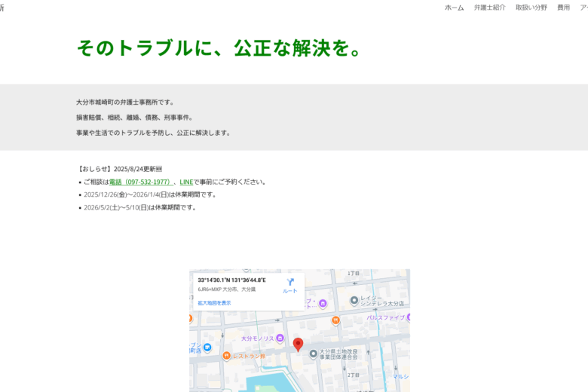
Task: Click the ルート directions arrow icon
Action: click(290, 283)
